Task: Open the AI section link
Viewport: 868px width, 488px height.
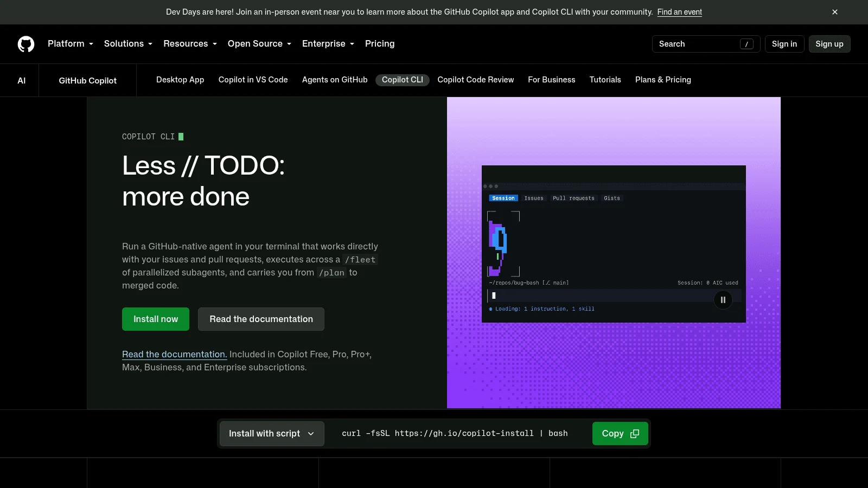Action: (22, 81)
